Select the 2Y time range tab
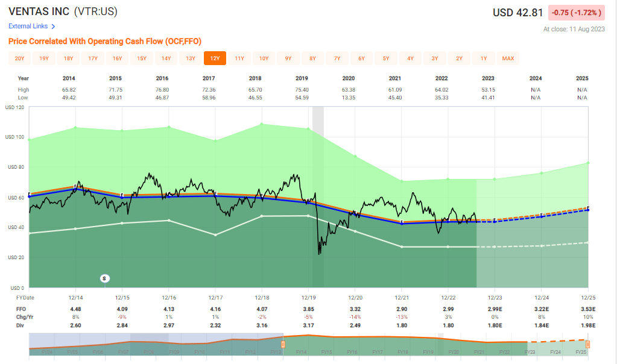This screenshot has height=364, width=617. 459,58
